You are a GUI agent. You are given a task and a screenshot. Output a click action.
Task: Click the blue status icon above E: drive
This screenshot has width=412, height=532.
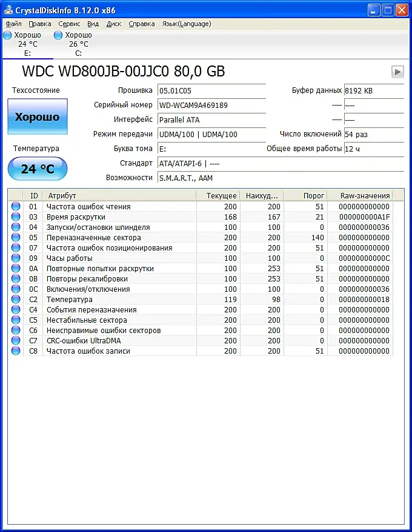coord(7,35)
